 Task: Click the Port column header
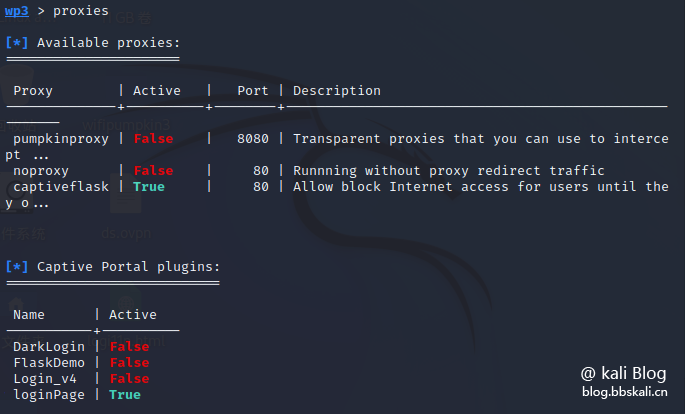point(253,91)
